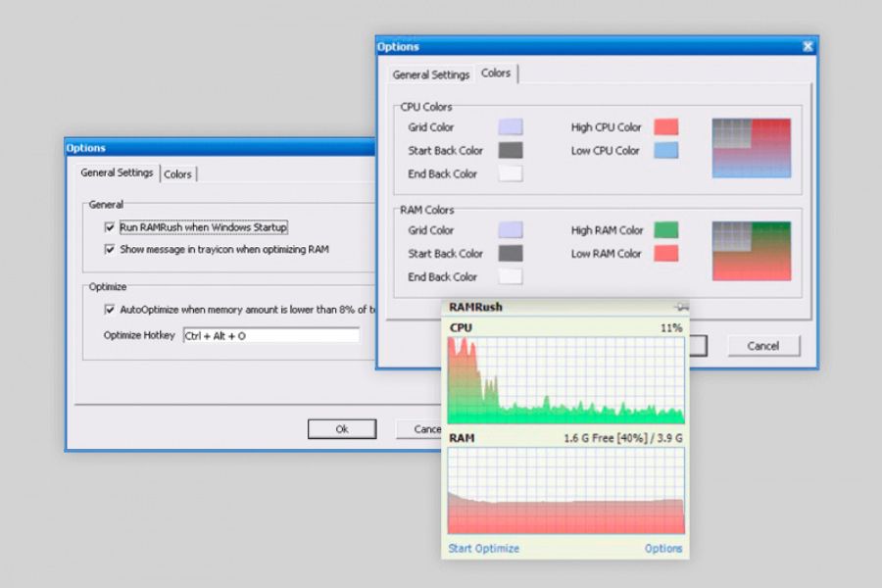Disable Show message in trayicon checkbox
This screenshot has width=882, height=588.
coord(110,249)
